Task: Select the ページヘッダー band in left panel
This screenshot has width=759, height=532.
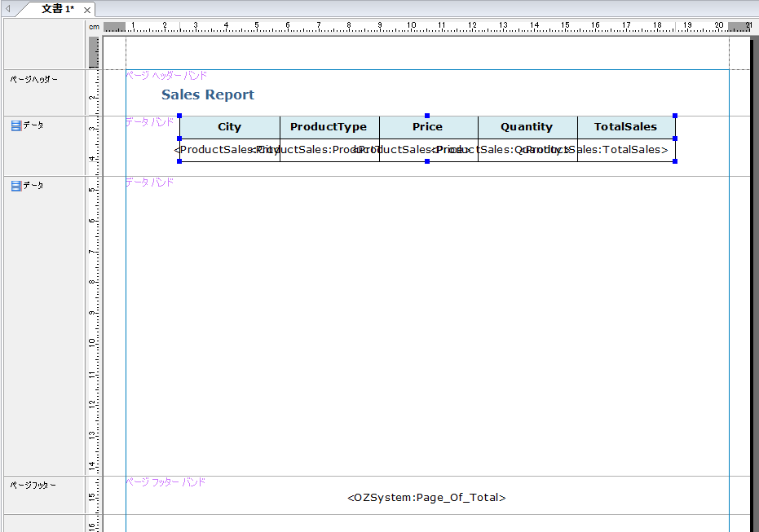Action: click(x=33, y=80)
